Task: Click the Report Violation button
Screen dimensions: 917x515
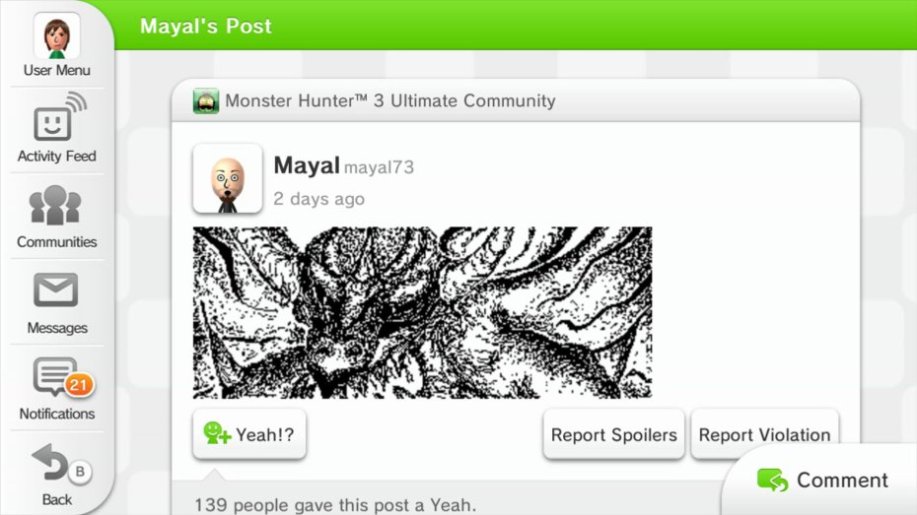Action: pyautogui.click(x=764, y=434)
